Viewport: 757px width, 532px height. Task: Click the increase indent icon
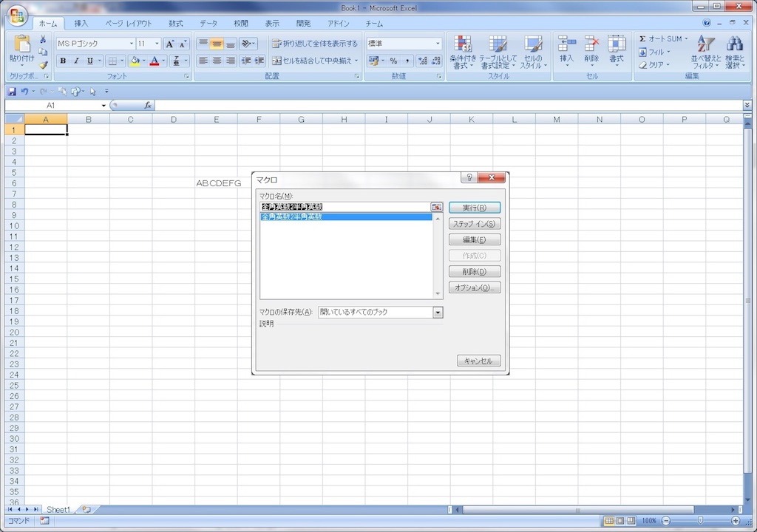(259, 61)
